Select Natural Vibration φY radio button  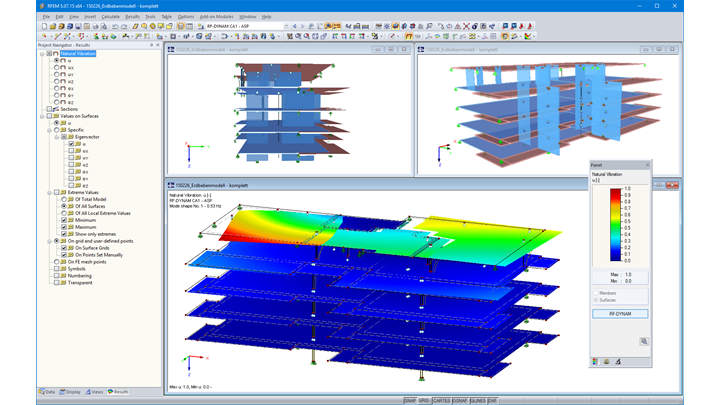click(56, 95)
